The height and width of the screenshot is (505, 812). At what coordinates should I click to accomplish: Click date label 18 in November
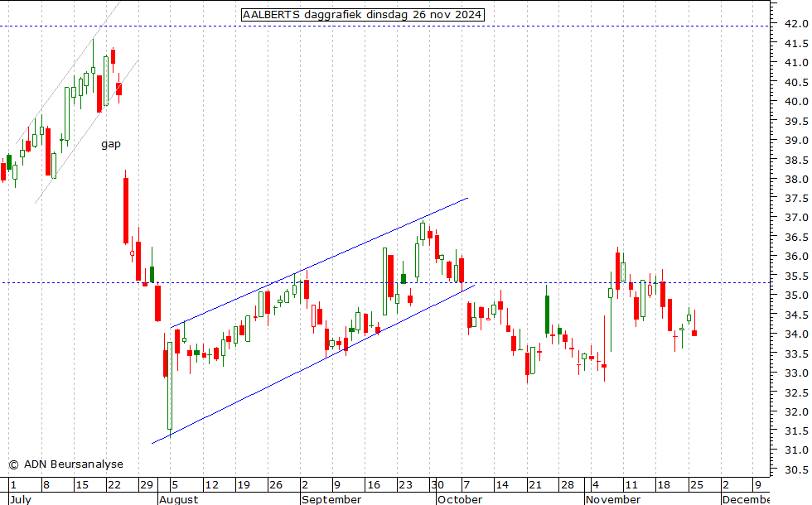click(664, 485)
